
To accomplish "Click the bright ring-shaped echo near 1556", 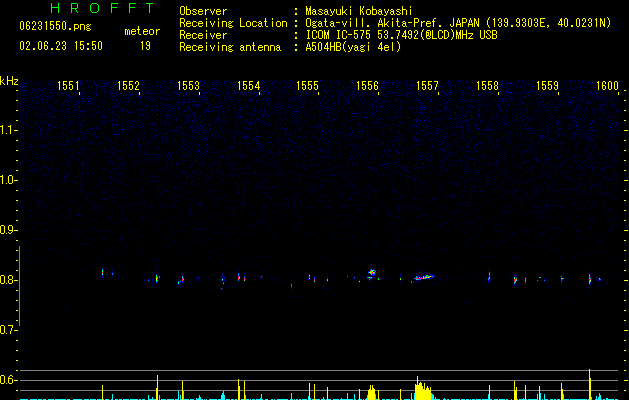I will pyautogui.click(x=372, y=272).
